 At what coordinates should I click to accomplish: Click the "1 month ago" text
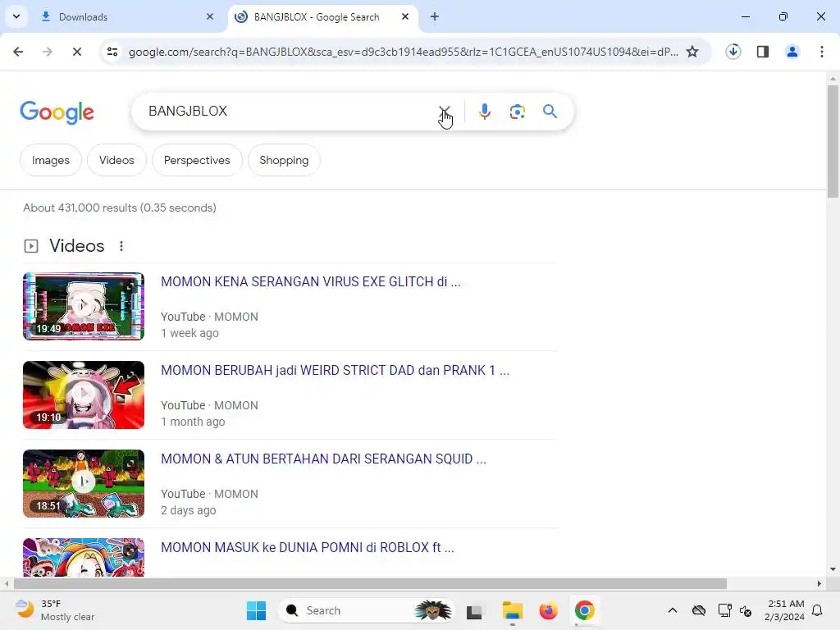coord(193,422)
